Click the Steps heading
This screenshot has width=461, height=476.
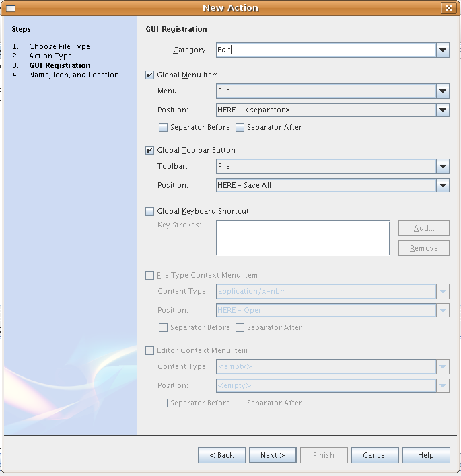click(x=21, y=29)
